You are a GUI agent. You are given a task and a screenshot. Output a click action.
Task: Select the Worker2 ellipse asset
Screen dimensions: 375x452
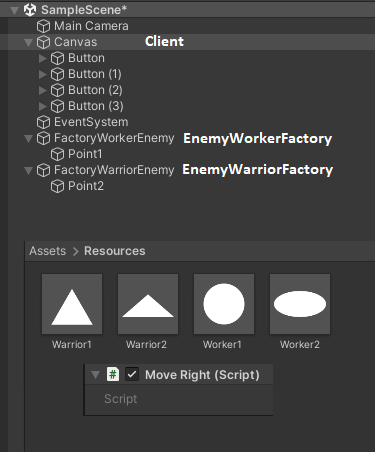pyautogui.click(x=300, y=304)
